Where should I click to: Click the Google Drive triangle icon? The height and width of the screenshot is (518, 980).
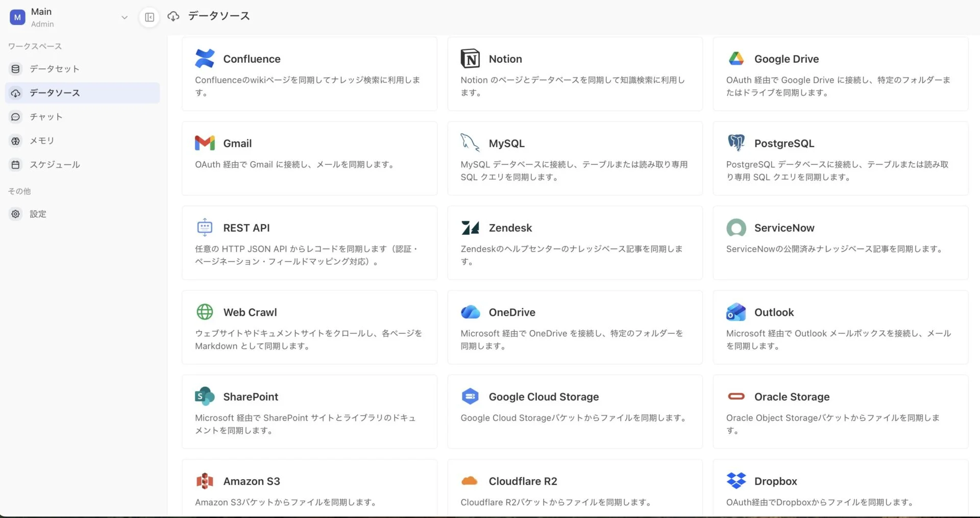point(736,59)
